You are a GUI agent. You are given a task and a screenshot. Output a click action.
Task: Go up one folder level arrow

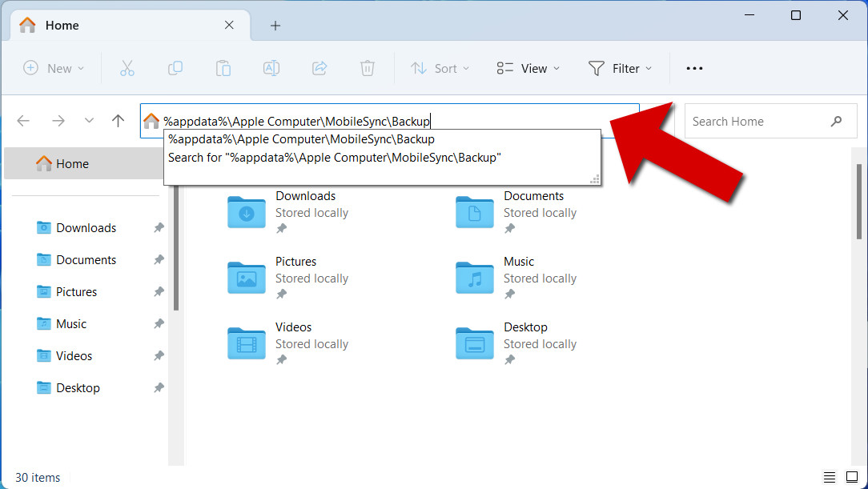click(x=118, y=121)
